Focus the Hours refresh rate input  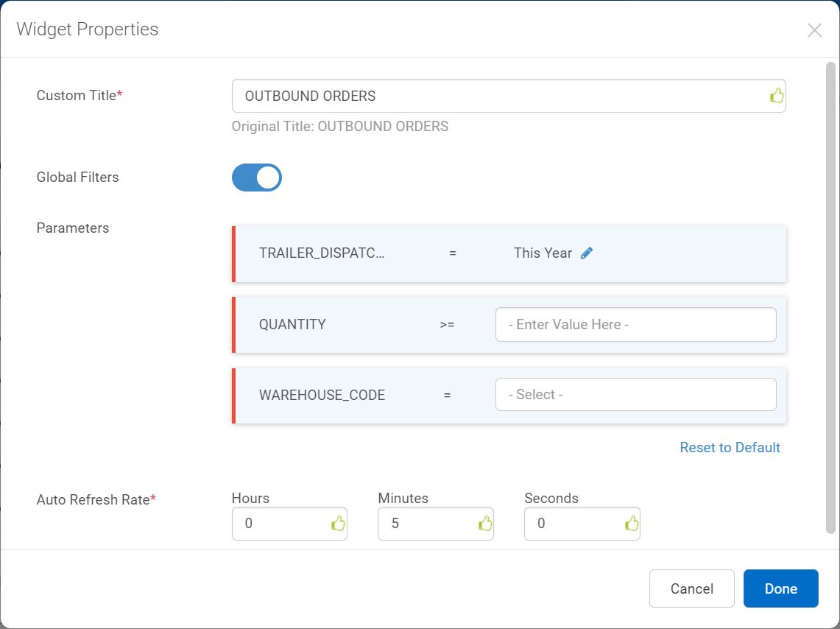click(280, 524)
